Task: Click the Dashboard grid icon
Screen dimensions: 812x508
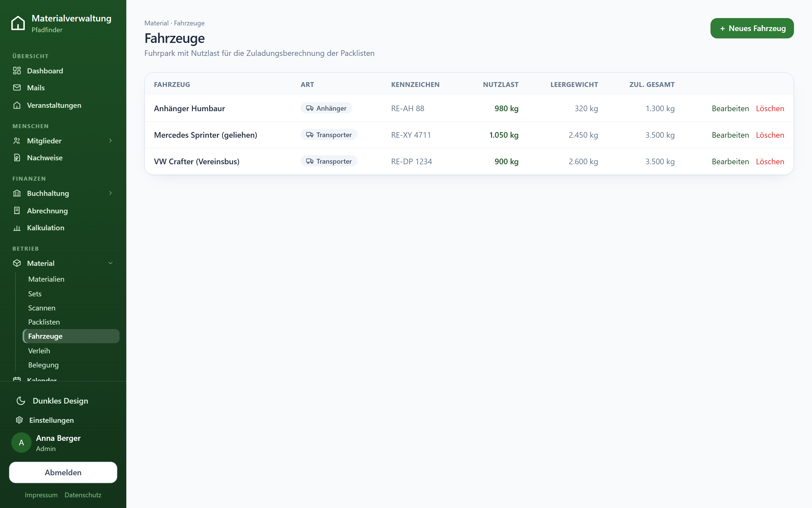Action: click(x=17, y=71)
